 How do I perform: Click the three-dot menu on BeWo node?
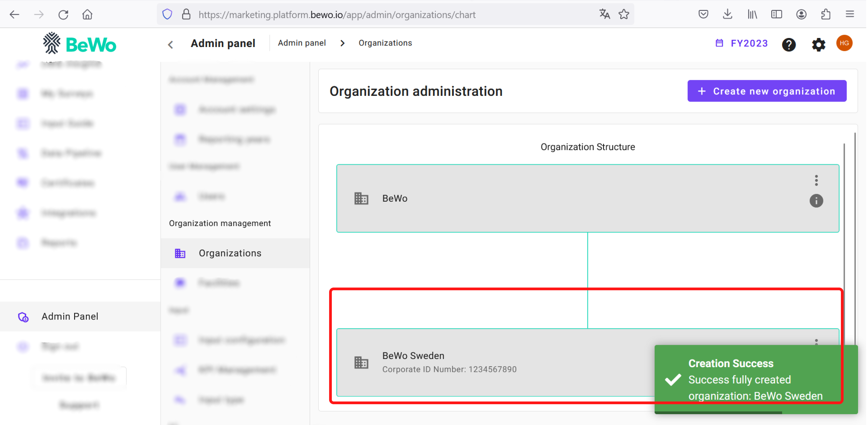(x=816, y=180)
